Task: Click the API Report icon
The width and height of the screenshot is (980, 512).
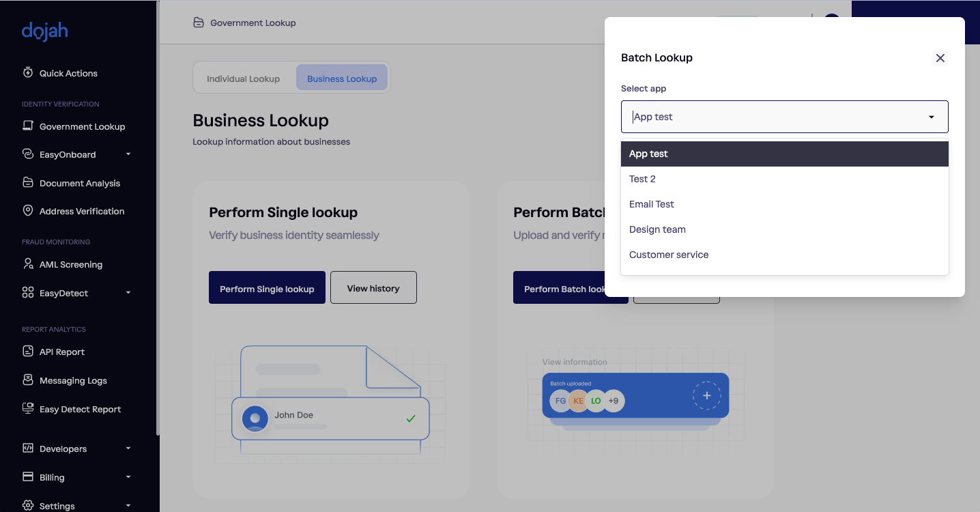Action: (x=28, y=351)
